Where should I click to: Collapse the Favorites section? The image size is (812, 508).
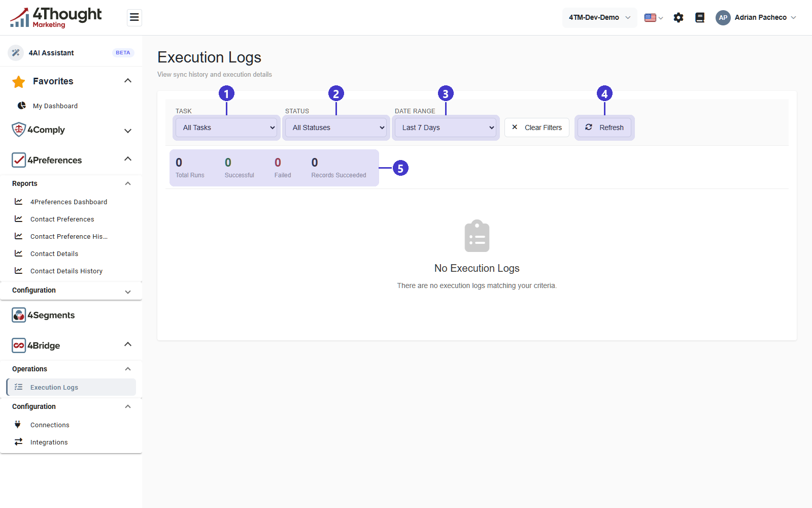(x=128, y=81)
